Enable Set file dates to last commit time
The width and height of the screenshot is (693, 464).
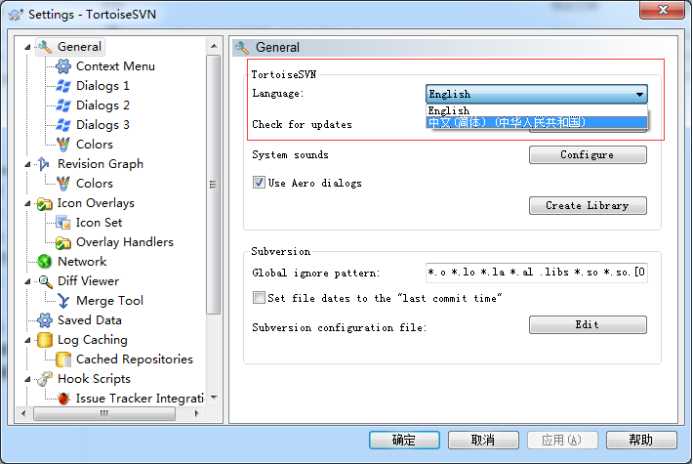point(259,297)
